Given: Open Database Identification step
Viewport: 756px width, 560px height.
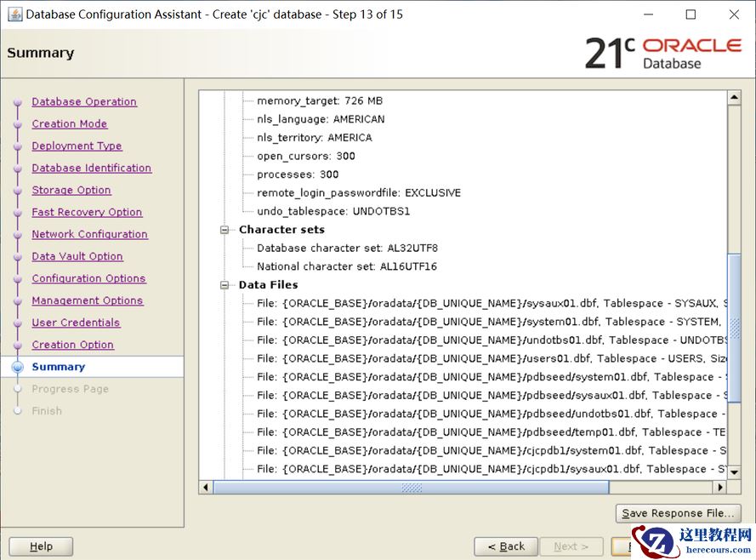Looking at the screenshot, I should tap(92, 169).
